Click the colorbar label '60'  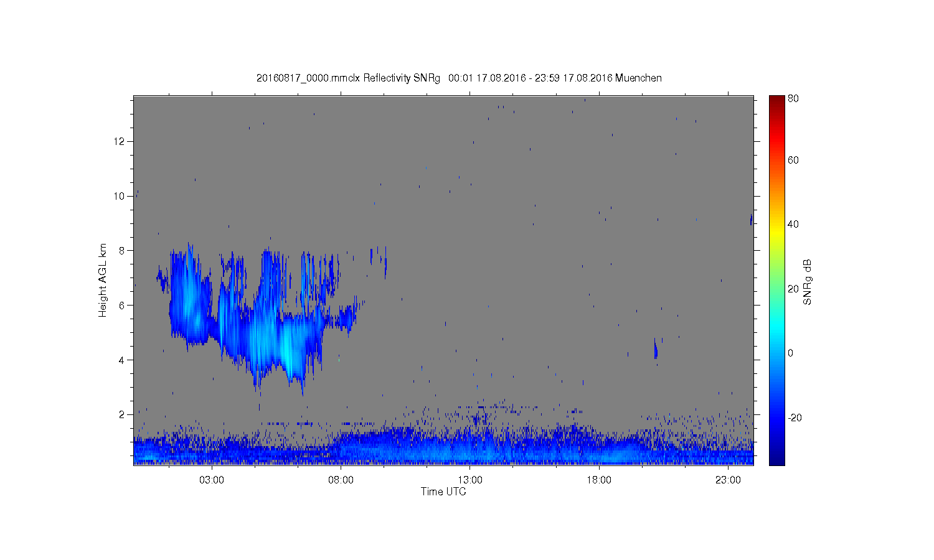pos(793,161)
